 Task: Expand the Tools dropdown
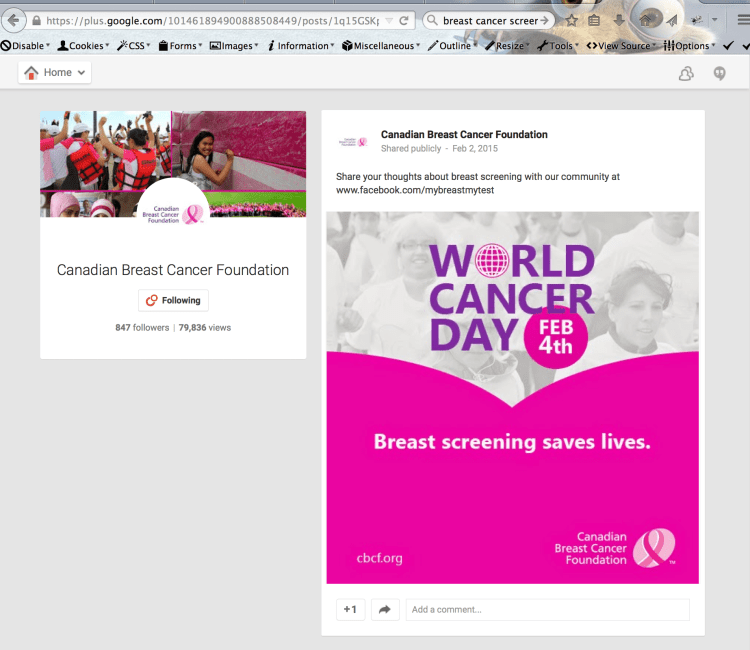tap(558, 45)
